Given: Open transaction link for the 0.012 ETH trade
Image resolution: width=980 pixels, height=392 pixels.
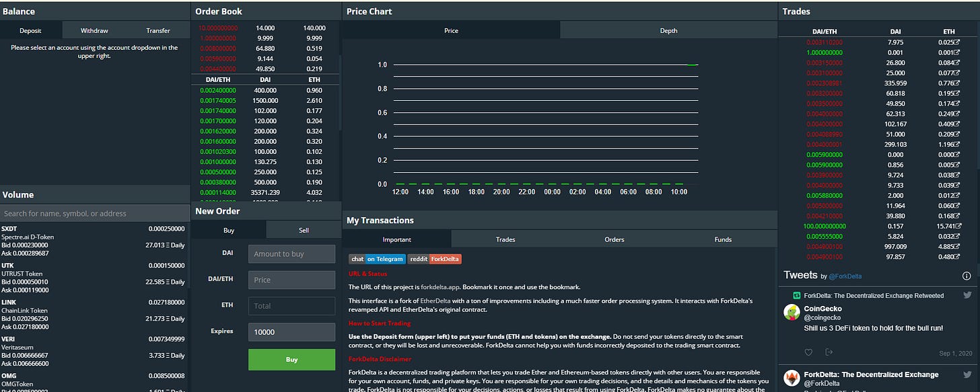Looking at the screenshot, I should (x=958, y=196).
